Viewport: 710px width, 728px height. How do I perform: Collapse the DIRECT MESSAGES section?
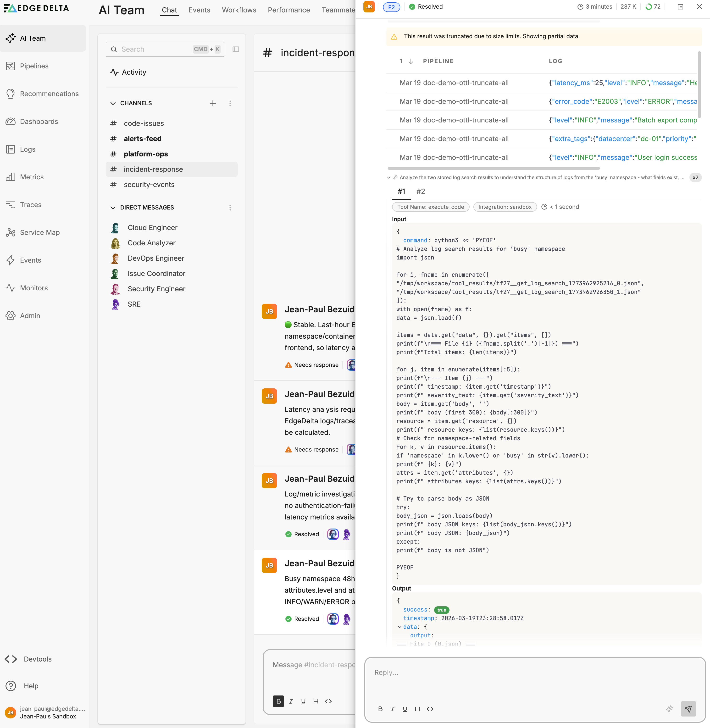pyautogui.click(x=113, y=207)
